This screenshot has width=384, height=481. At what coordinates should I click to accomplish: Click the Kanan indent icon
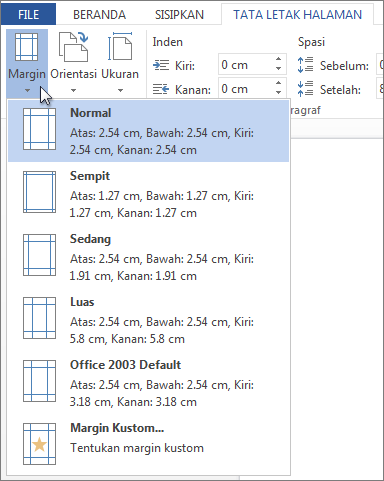coord(161,89)
